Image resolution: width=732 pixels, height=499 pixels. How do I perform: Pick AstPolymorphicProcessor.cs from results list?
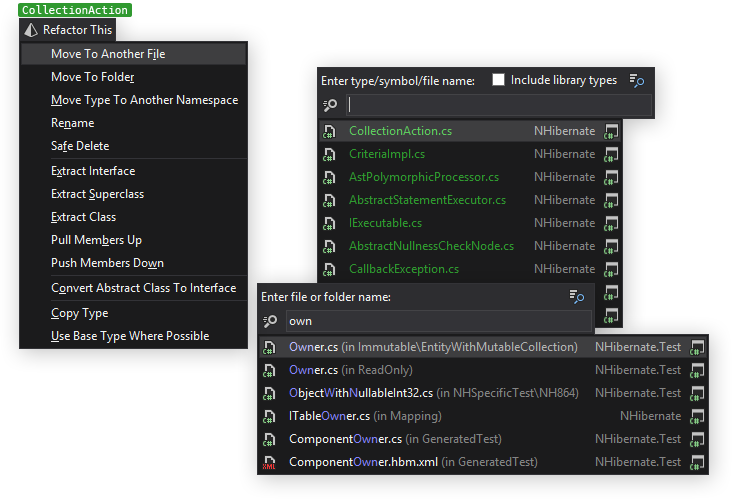tap(423, 177)
